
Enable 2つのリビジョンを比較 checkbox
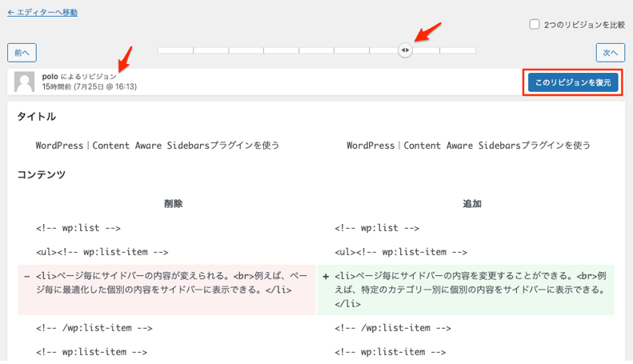[534, 25]
